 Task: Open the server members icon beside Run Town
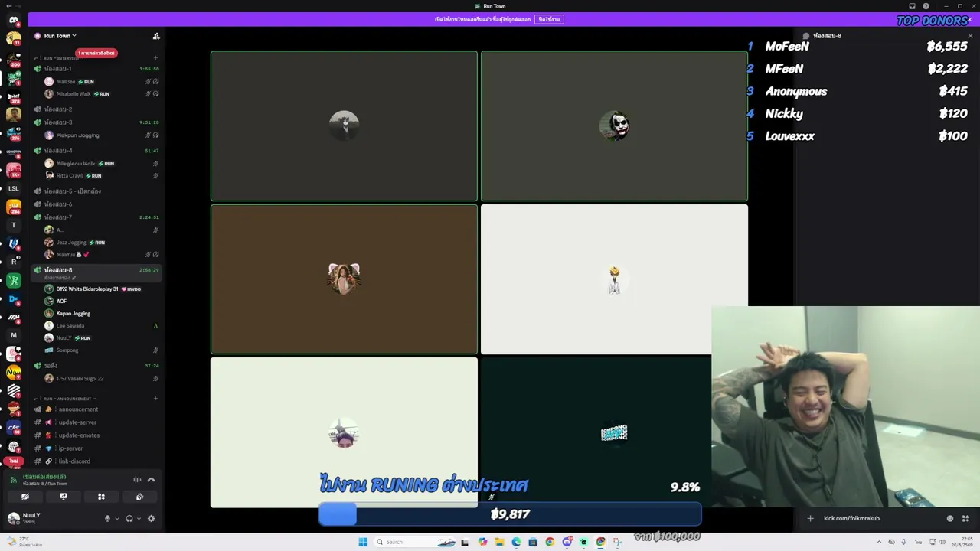(x=156, y=36)
